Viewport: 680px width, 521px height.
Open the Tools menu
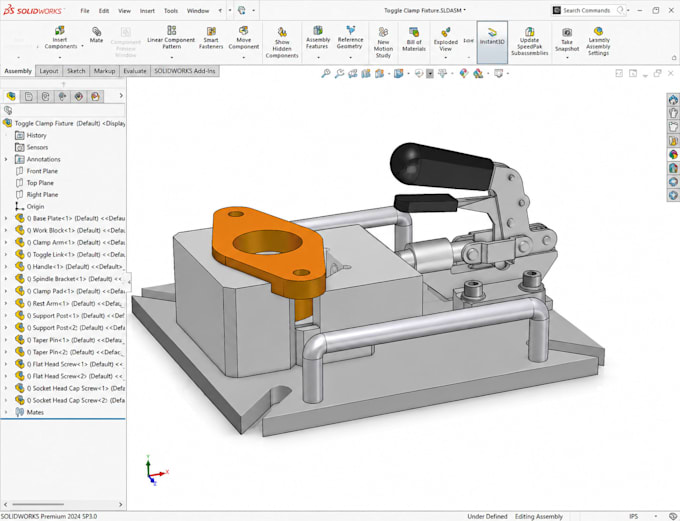(x=171, y=11)
